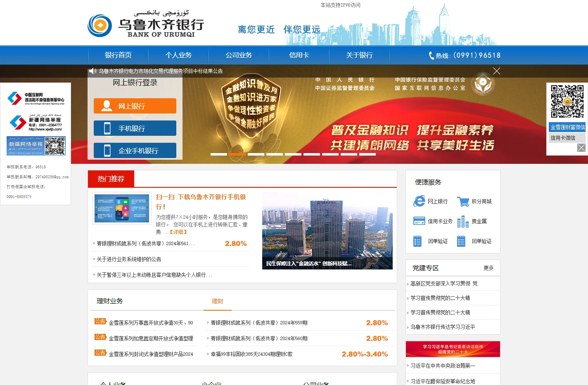Click the 信用卡业务 card icon
The image size is (588, 385).
point(419,221)
